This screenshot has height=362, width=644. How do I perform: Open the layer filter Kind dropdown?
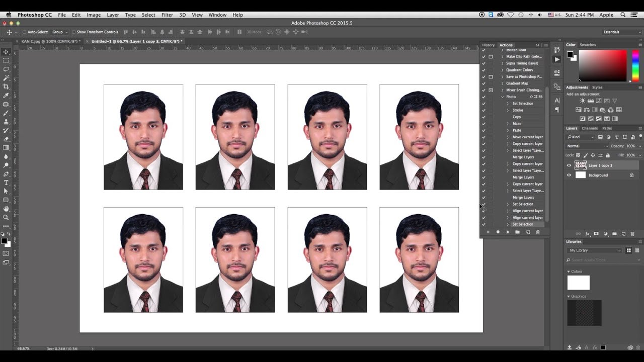click(581, 137)
